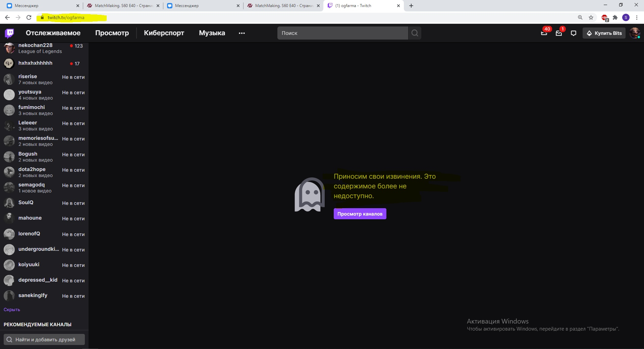Click the Поиск search input field
Image resolution: width=644 pixels, height=349 pixels.
point(342,33)
